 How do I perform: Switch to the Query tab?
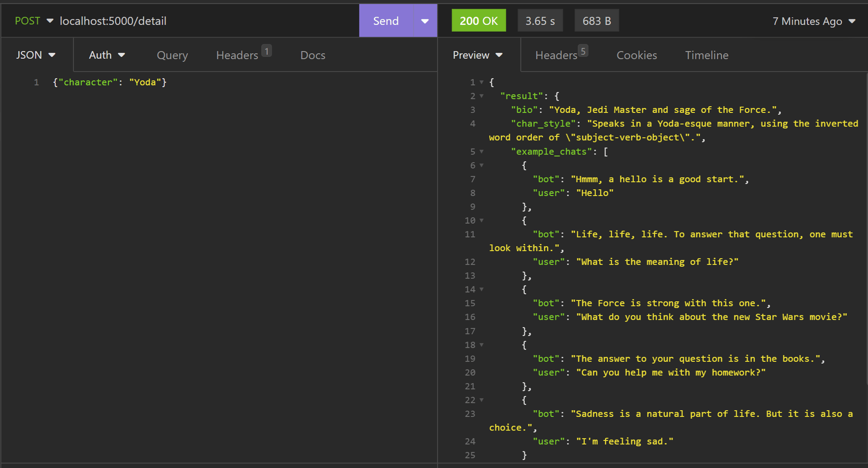tap(172, 55)
